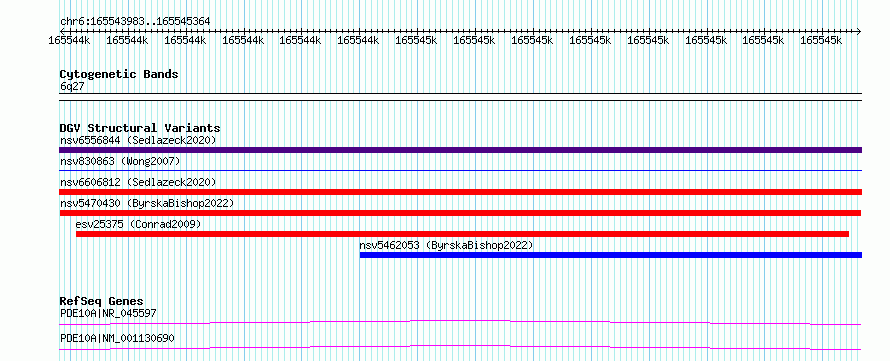This screenshot has width=890, height=361.
Task: Open the esv25375 (Conrad2009) variant label
Action: tap(138, 224)
